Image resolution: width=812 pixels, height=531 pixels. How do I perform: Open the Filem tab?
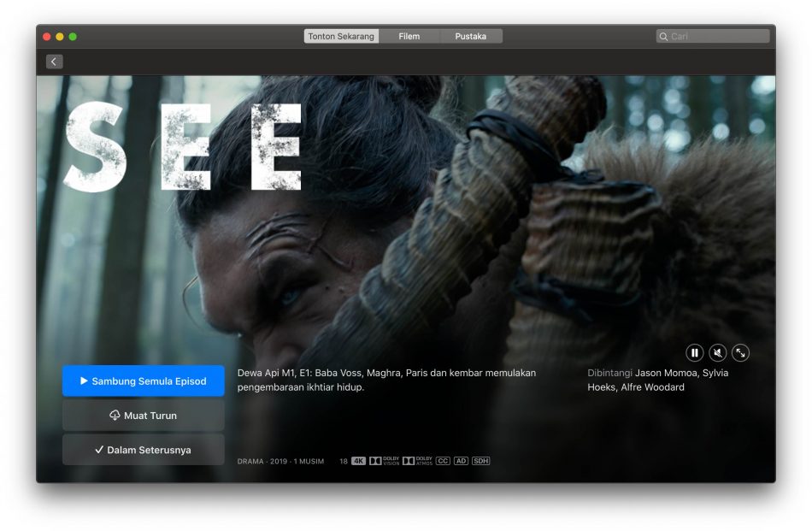[409, 36]
